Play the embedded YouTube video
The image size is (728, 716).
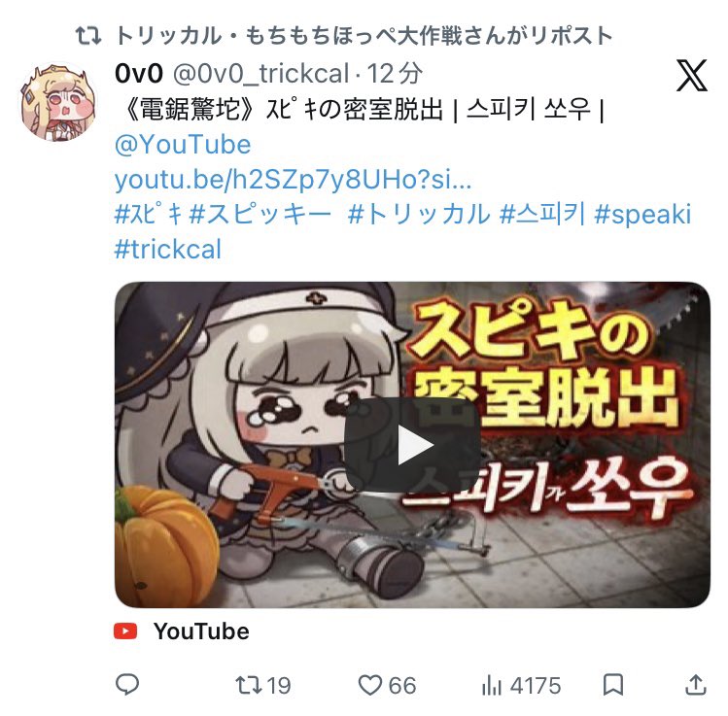(412, 445)
